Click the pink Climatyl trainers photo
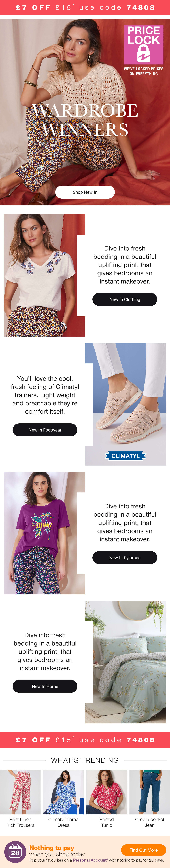170x868 pixels. pyautogui.click(x=125, y=404)
